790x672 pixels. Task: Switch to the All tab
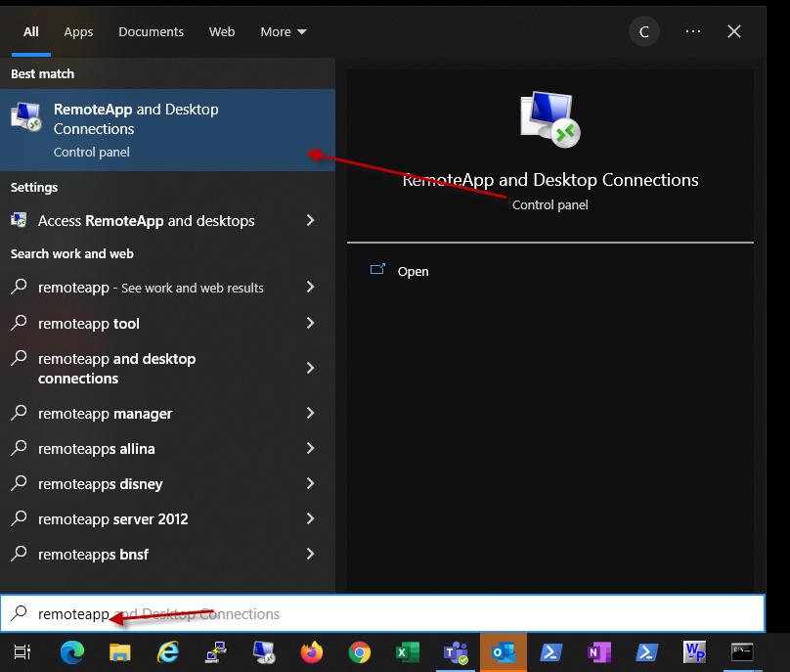click(x=30, y=31)
